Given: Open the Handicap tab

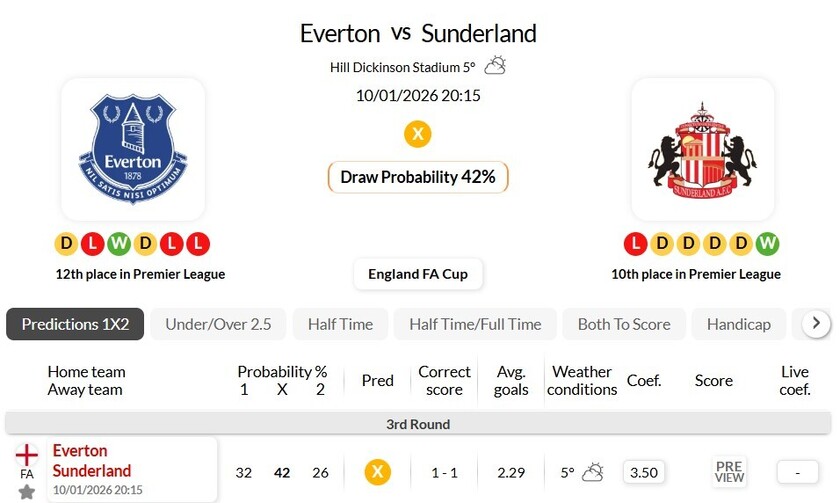Looking at the screenshot, I should pyautogui.click(x=739, y=324).
